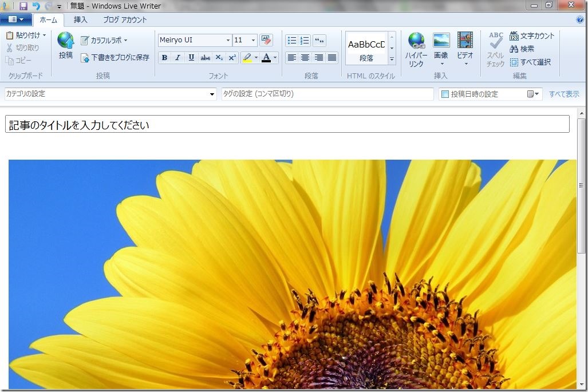Insert a video with ビデオ button
The height and width of the screenshot is (392, 588).
click(465, 49)
